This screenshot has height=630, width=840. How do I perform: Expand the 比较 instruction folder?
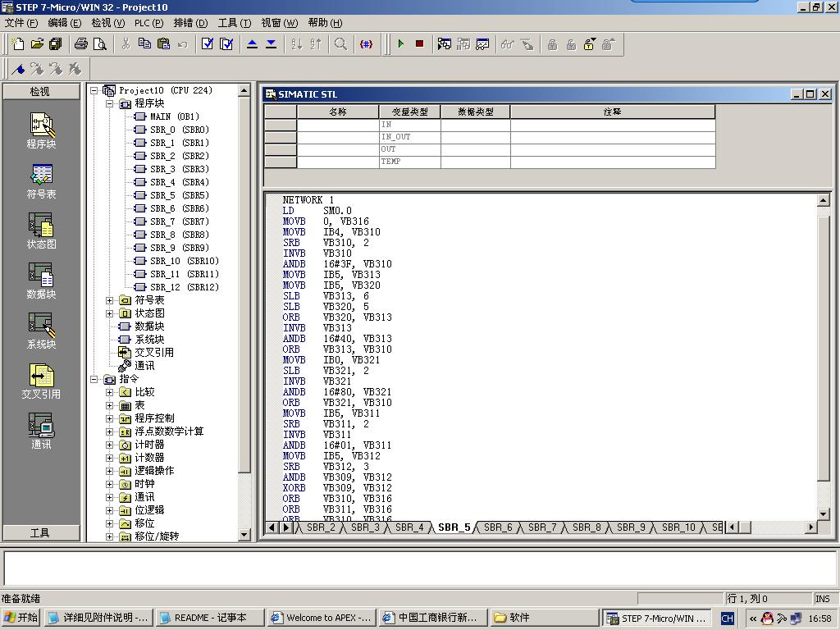(x=110, y=392)
